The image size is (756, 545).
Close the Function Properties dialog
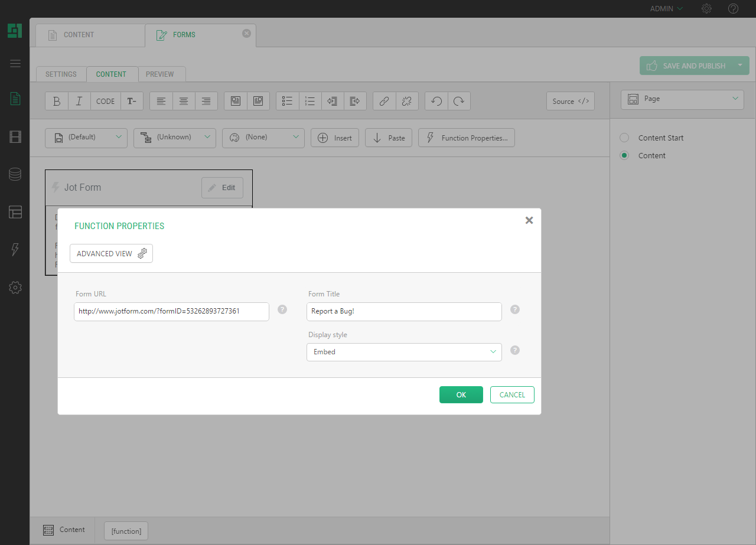point(529,220)
